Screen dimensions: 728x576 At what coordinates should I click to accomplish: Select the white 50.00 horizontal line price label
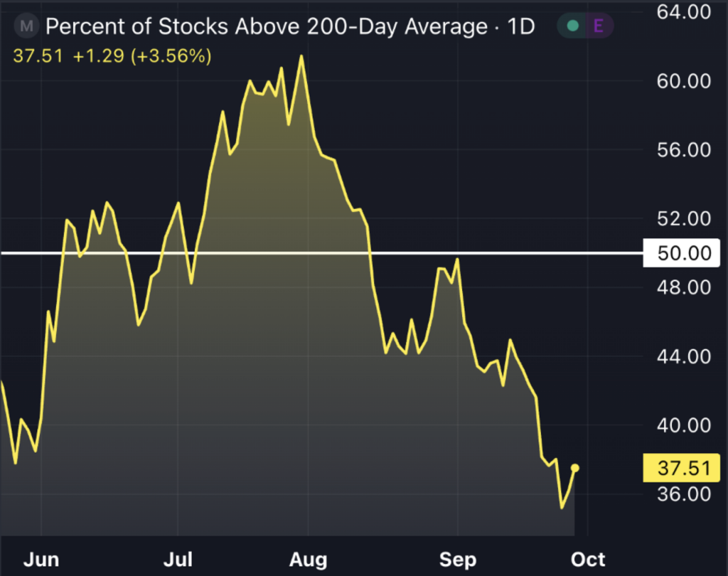tap(682, 253)
